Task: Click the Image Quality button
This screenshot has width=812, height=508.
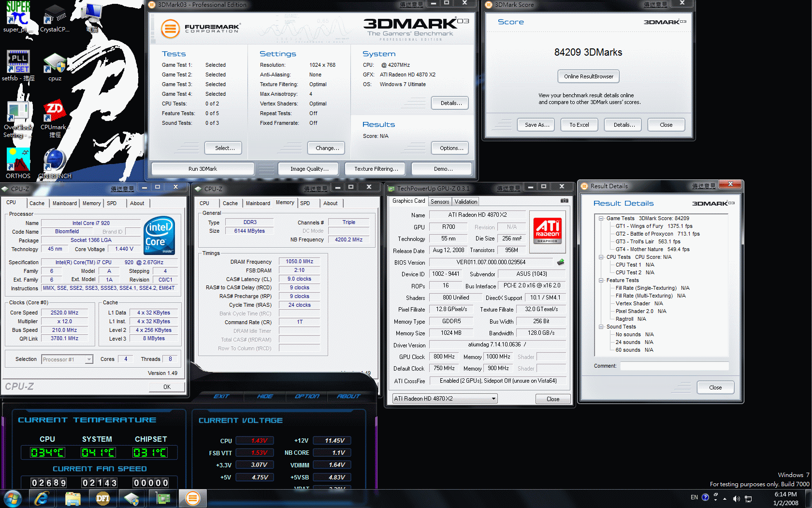Action: coord(309,169)
